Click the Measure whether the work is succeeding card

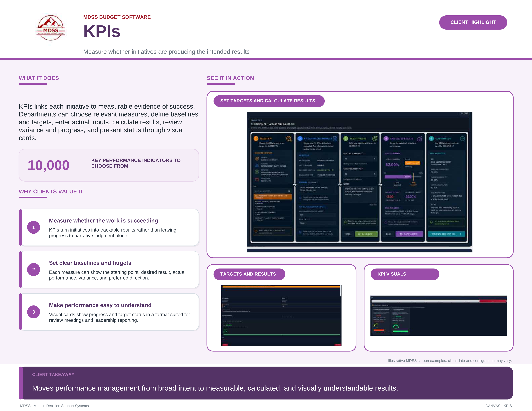click(x=109, y=227)
